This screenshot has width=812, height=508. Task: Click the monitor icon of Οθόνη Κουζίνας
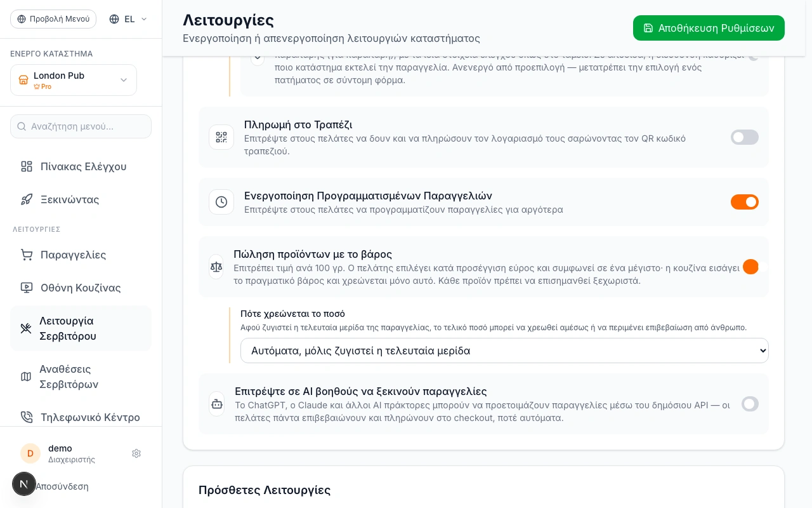(x=27, y=288)
